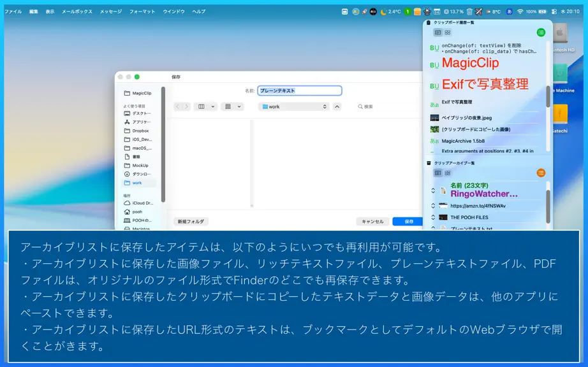Click the file name field in save dialog
The height and width of the screenshot is (367, 588).
tap(299, 90)
